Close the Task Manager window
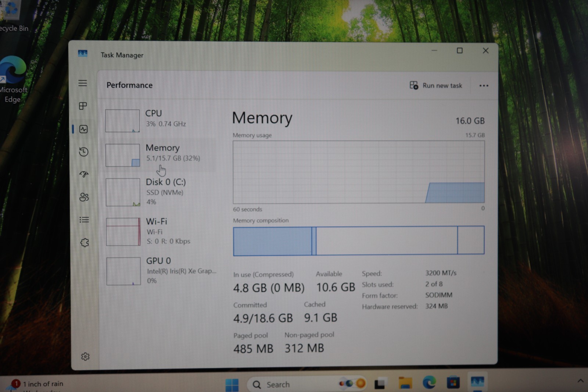Image resolution: width=588 pixels, height=392 pixels. [485, 50]
